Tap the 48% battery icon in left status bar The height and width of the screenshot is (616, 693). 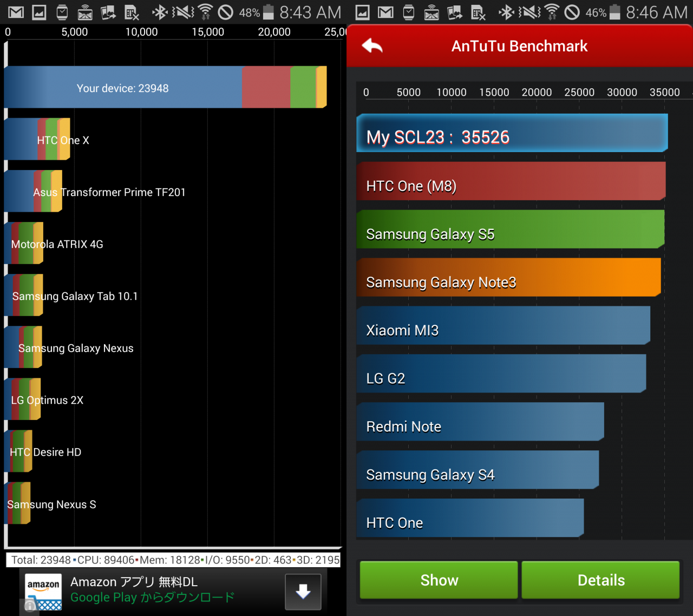pos(268,12)
